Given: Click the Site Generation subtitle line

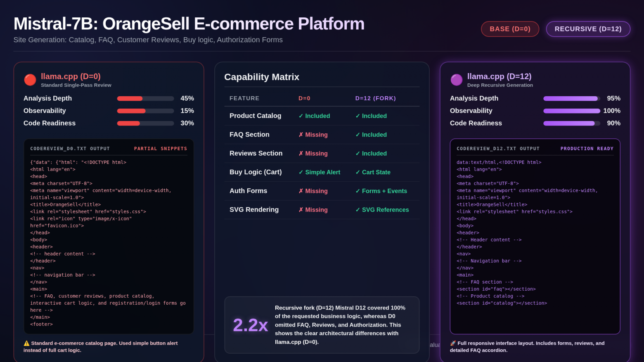Looking at the screenshot, I should (x=148, y=40).
